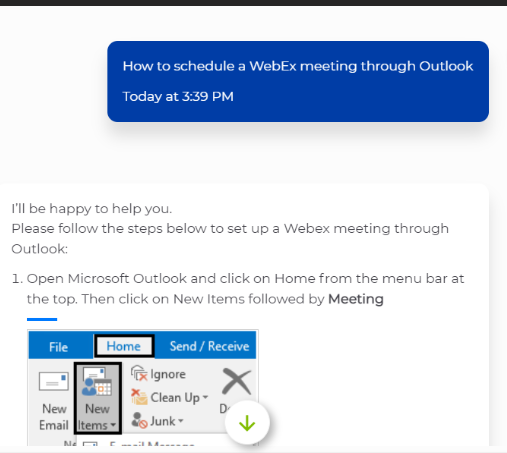
Task: Select the Clean Up folder icon
Action: coord(139,397)
